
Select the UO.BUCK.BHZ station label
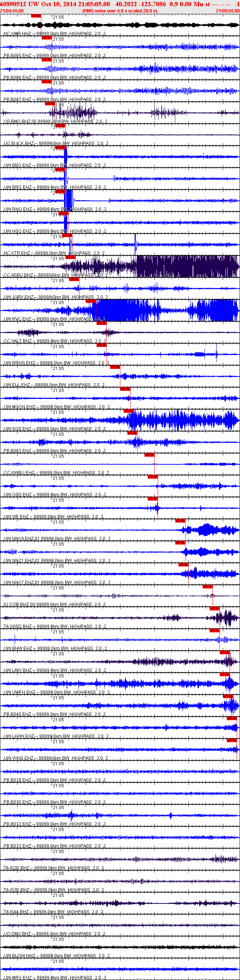(56, 143)
